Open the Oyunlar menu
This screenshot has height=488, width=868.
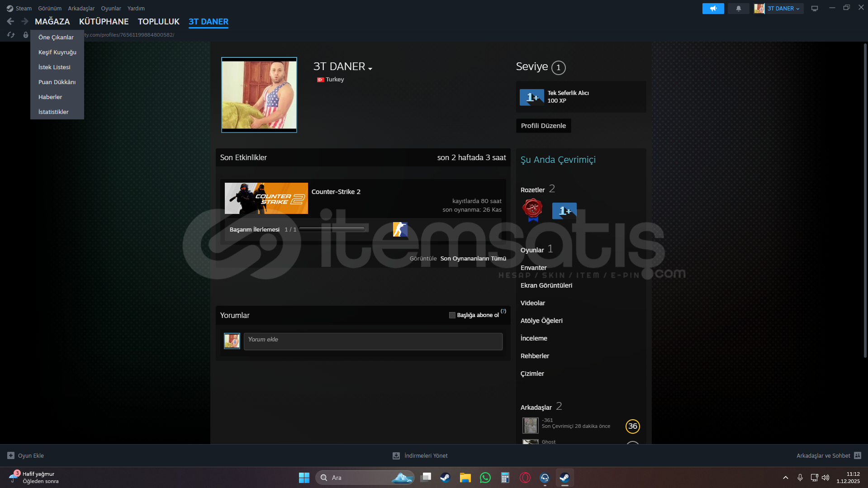coord(111,8)
